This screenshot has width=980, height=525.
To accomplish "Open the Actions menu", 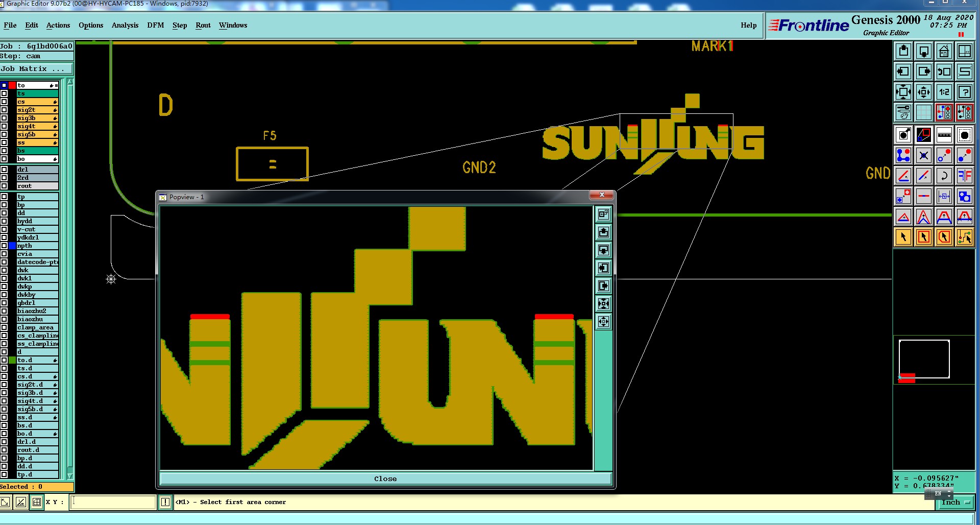I will click(58, 25).
